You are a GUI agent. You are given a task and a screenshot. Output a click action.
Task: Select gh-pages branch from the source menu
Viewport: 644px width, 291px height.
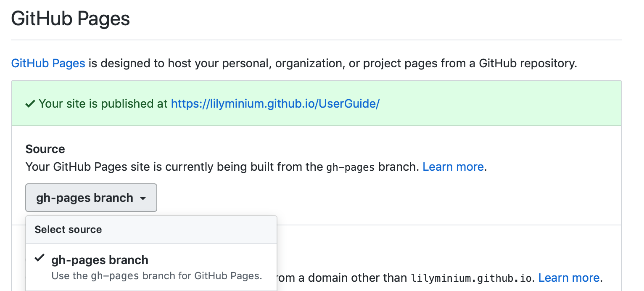(x=100, y=260)
